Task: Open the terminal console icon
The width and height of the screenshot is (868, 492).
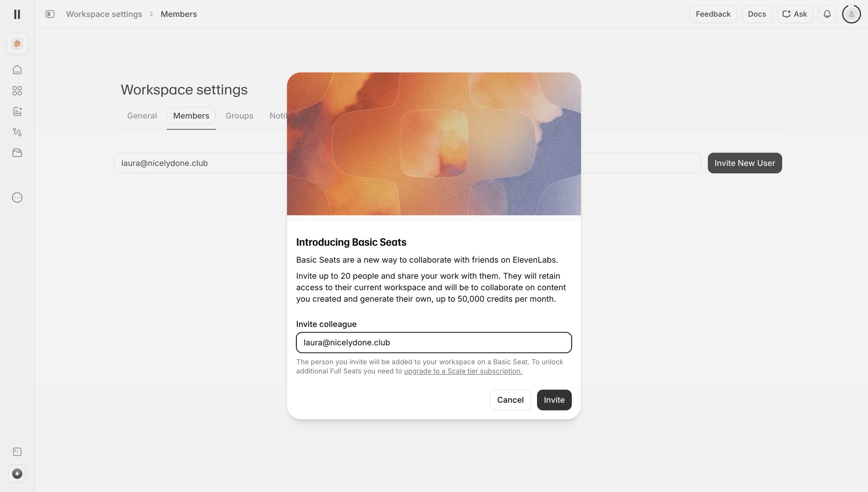Action: [x=17, y=452]
